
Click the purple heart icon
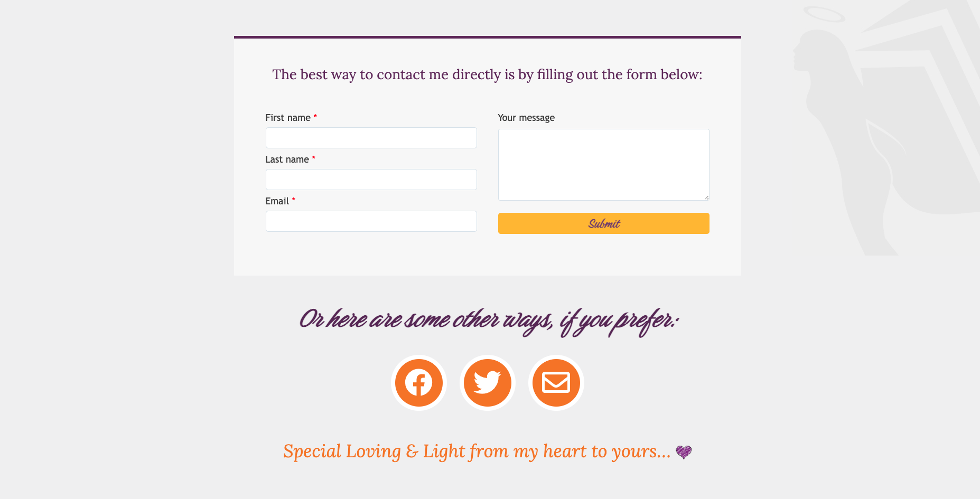684,452
